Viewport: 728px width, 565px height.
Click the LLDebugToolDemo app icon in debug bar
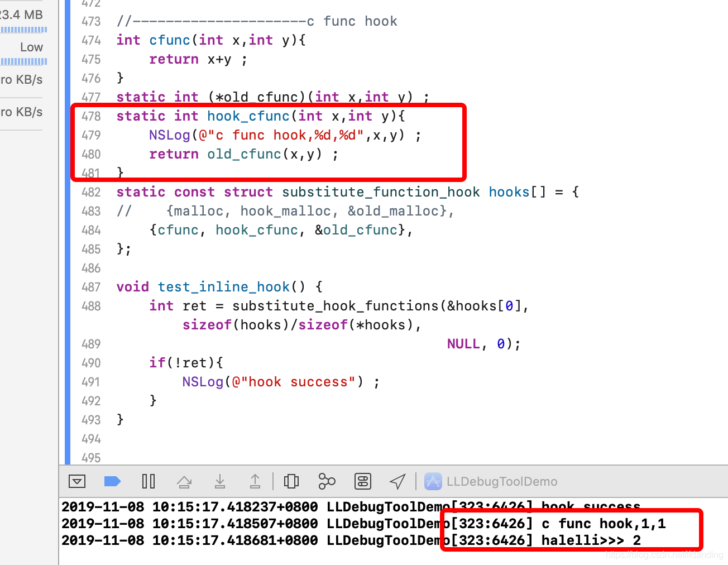coord(433,481)
